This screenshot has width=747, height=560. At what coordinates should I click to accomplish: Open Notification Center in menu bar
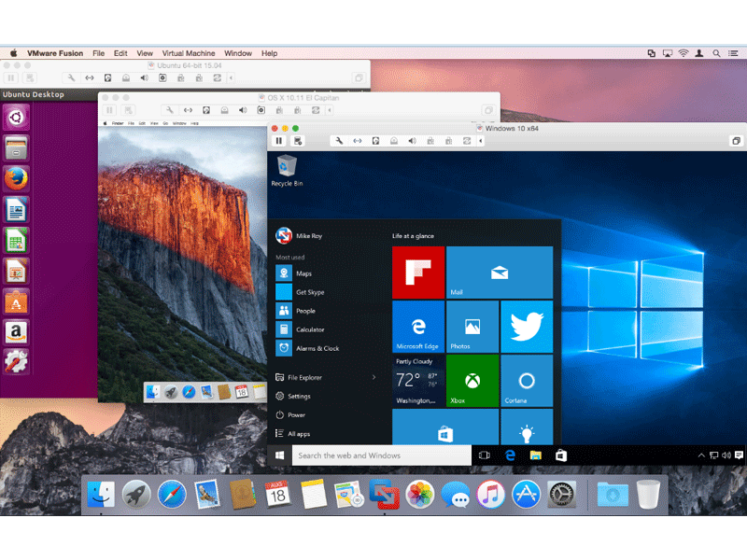tap(733, 53)
